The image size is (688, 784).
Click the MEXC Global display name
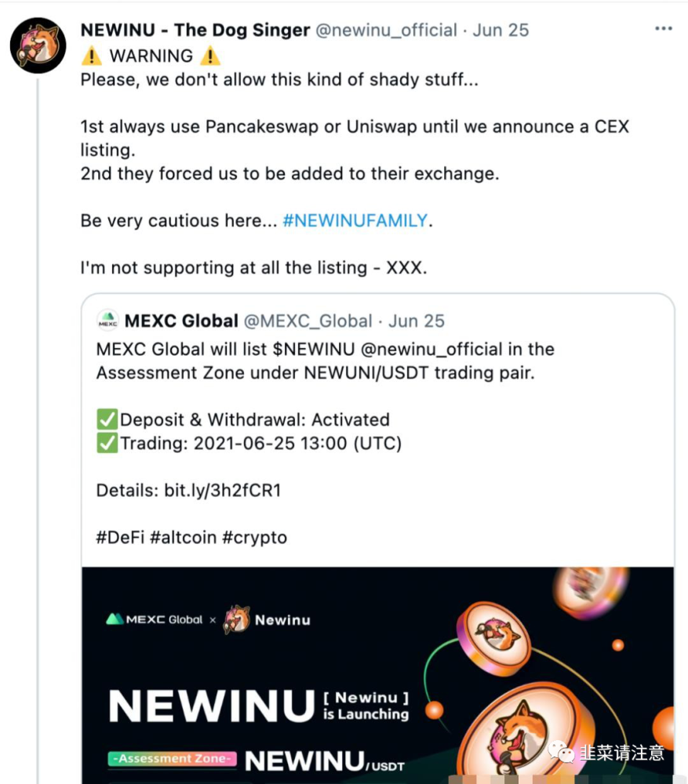point(181,321)
